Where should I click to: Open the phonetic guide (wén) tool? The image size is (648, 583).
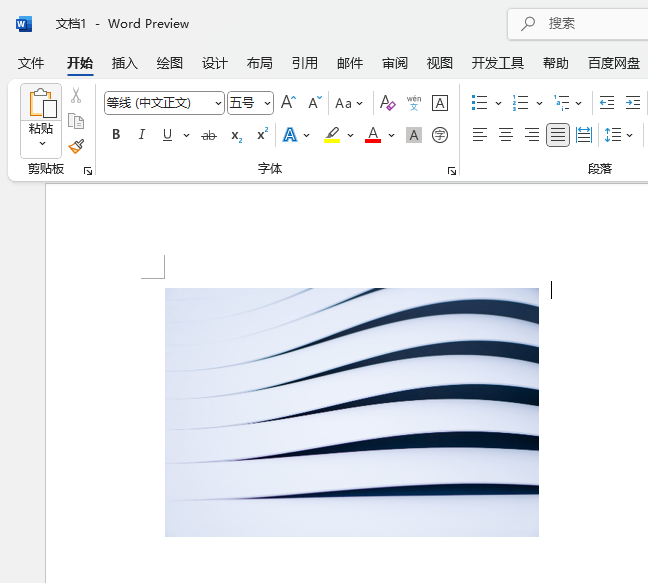(414, 102)
